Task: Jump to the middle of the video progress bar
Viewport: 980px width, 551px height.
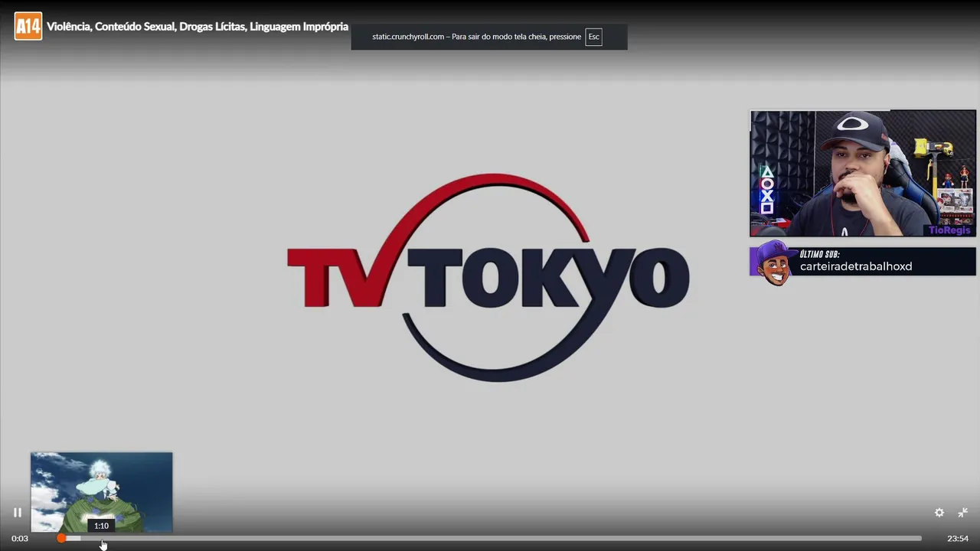Action: 490,539
